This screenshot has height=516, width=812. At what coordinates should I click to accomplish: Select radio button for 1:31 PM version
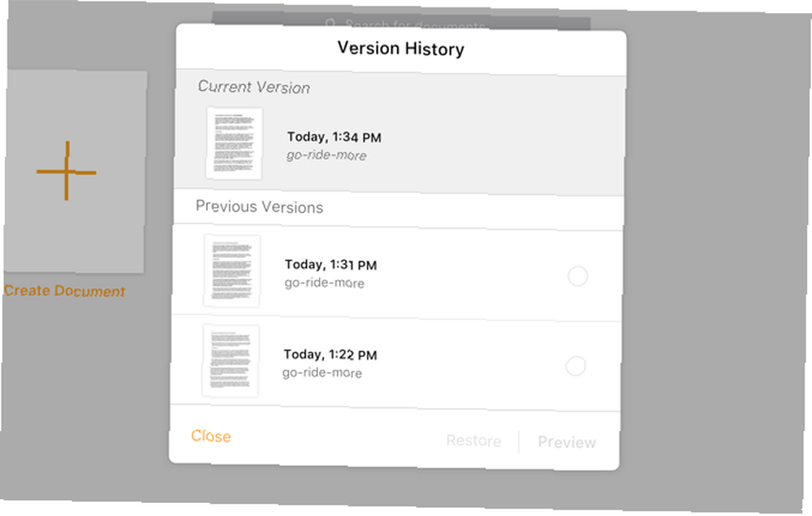tap(577, 276)
